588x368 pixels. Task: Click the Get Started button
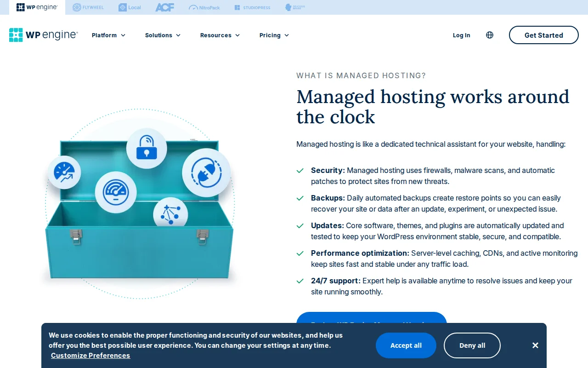543,35
